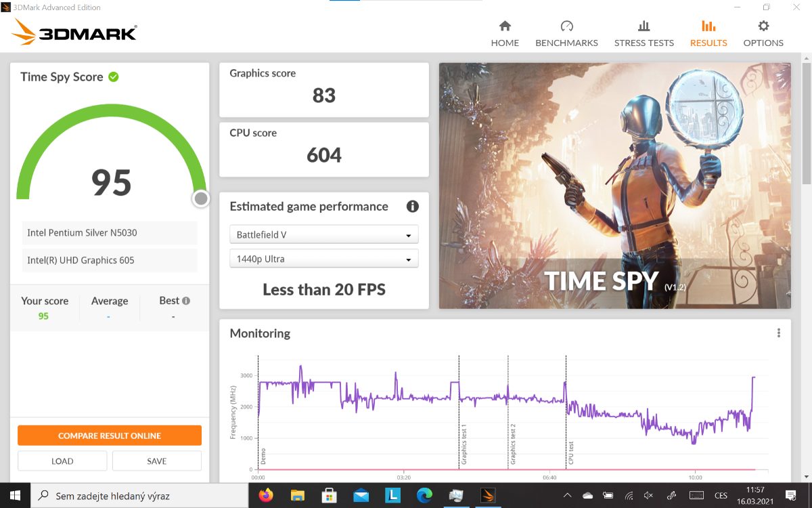Click the score gauge end handle
This screenshot has height=508, width=812.
(x=200, y=198)
